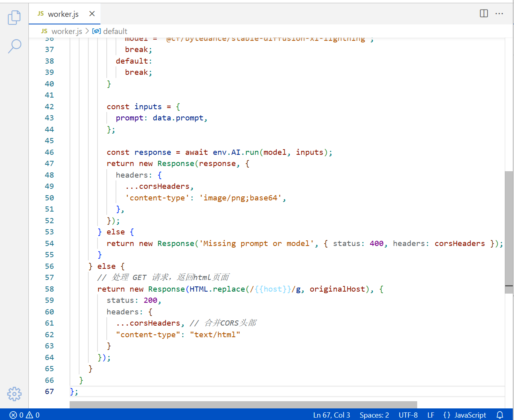Open the Explorer files view

(x=14, y=17)
